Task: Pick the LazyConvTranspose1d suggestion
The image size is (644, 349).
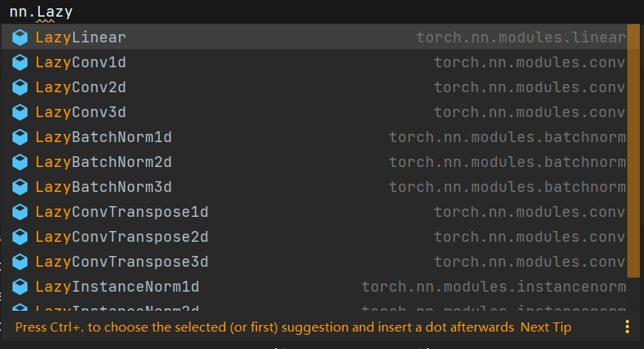Action: click(x=315, y=212)
